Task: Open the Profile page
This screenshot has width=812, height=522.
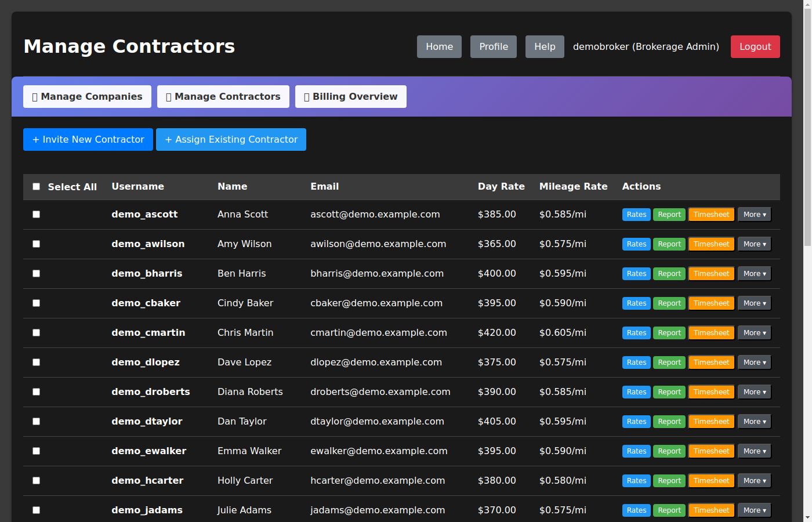Action: point(494,46)
